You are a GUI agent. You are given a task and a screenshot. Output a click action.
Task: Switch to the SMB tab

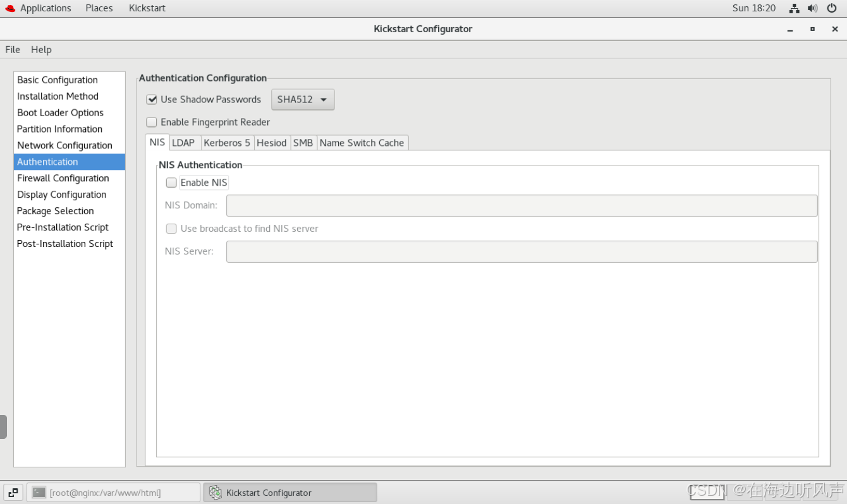pyautogui.click(x=303, y=143)
